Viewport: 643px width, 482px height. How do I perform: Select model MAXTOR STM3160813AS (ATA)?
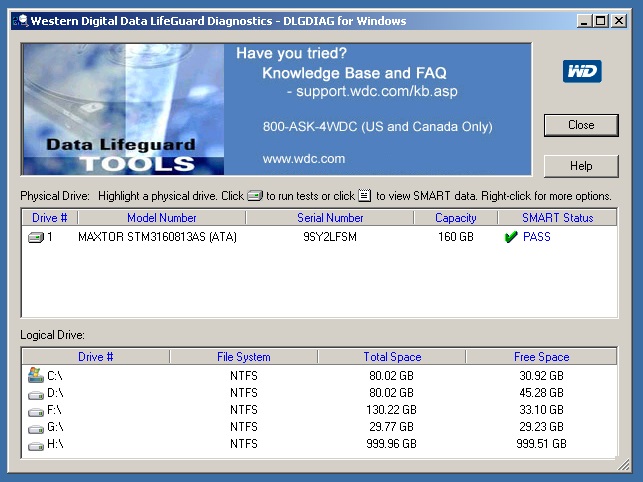[157, 237]
